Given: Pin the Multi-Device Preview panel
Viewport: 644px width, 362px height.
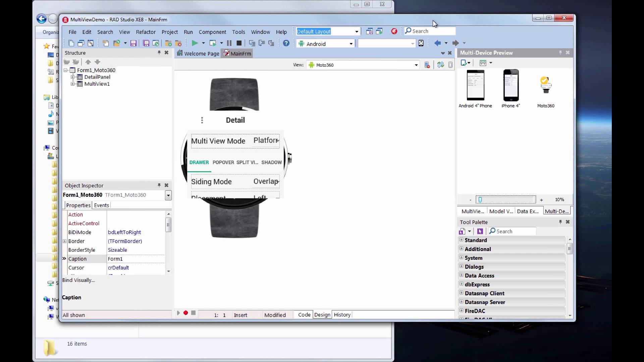Looking at the screenshot, I should click(560, 53).
